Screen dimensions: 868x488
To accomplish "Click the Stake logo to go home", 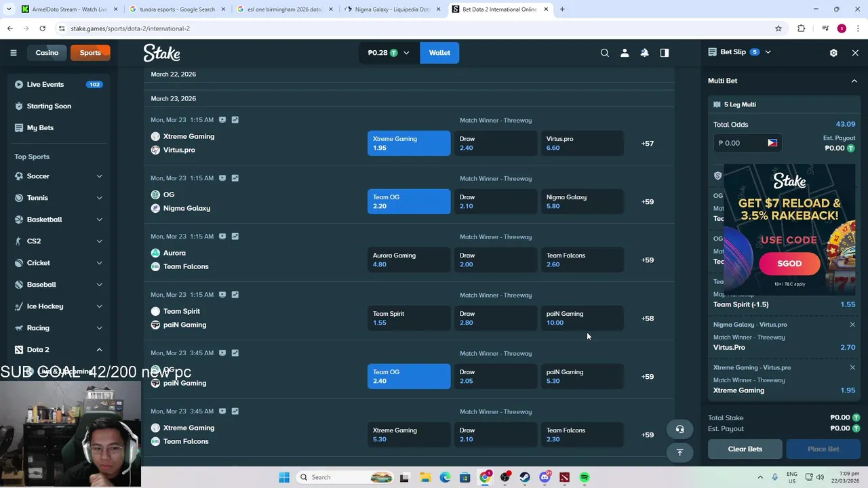I will click(x=161, y=53).
